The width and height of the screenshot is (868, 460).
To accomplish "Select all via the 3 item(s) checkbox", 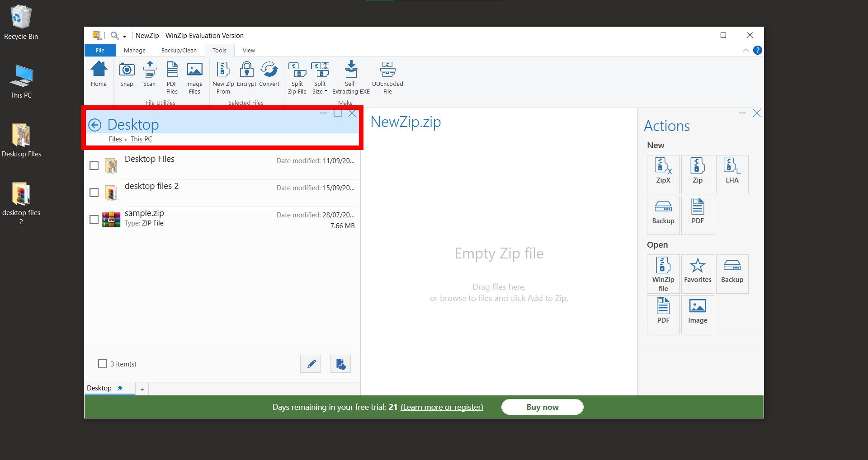I will (103, 363).
